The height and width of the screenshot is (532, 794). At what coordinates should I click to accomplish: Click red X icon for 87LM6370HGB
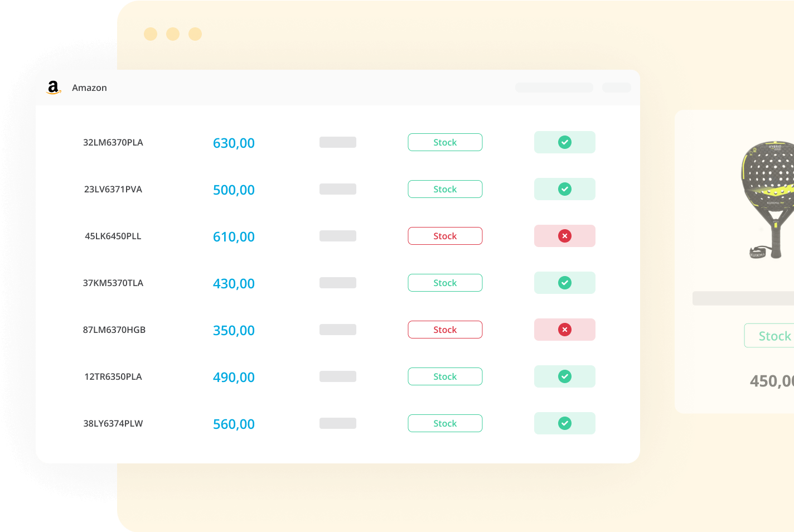tap(565, 330)
